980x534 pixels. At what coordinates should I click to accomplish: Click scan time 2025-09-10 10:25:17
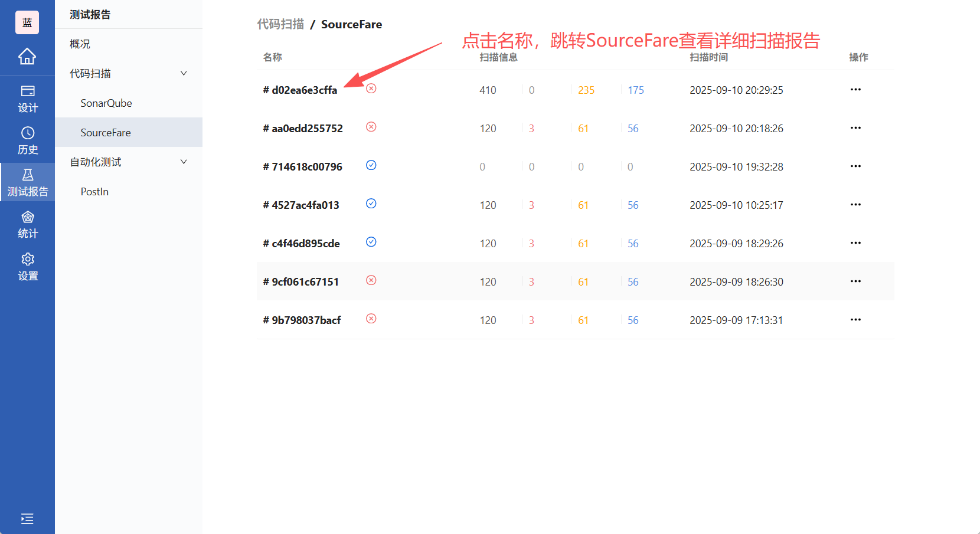coord(736,205)
